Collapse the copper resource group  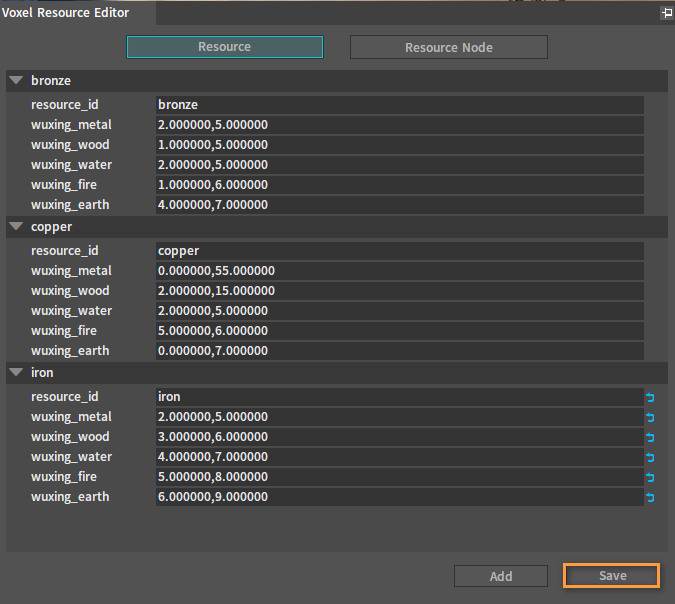coord(16,227)
